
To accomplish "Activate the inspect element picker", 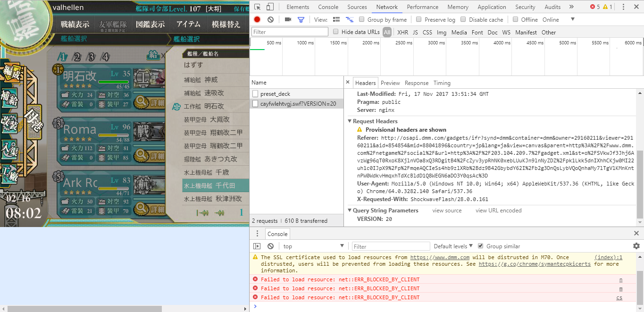I will 257,7.
